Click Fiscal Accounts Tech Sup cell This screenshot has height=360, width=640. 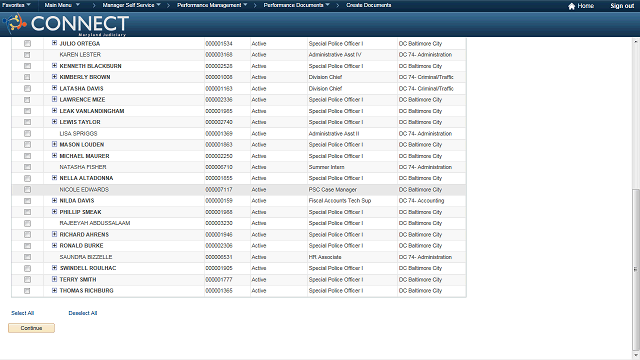(x=340, y=201)
